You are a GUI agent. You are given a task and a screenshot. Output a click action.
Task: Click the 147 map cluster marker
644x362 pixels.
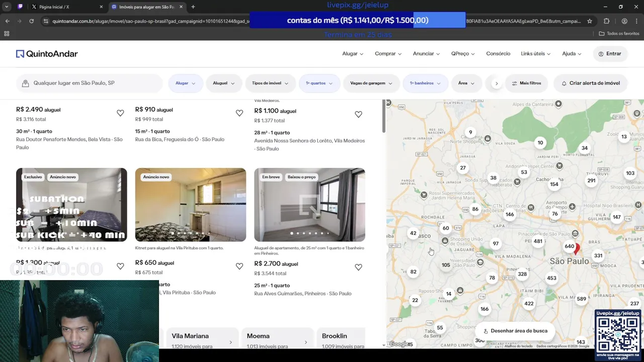coord(616,217)
